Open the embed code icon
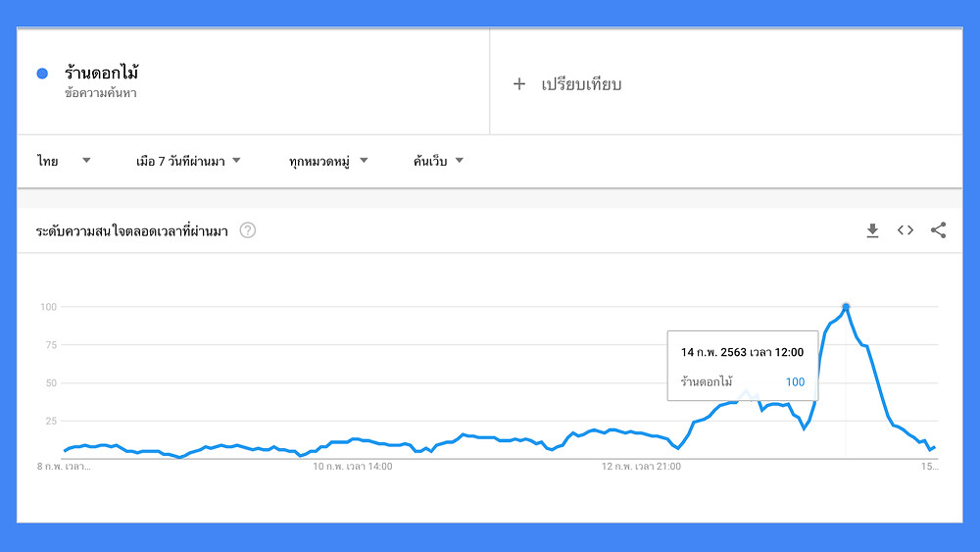Screen dimensions: 980x552 (x=905, y=230)
